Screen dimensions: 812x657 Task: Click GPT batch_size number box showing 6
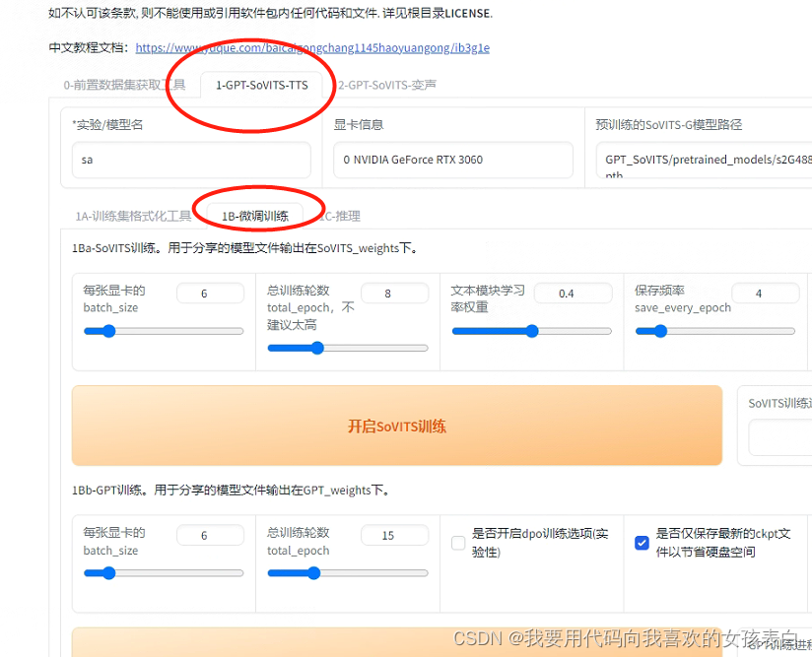pyautogui.click(x=210, y=535)
